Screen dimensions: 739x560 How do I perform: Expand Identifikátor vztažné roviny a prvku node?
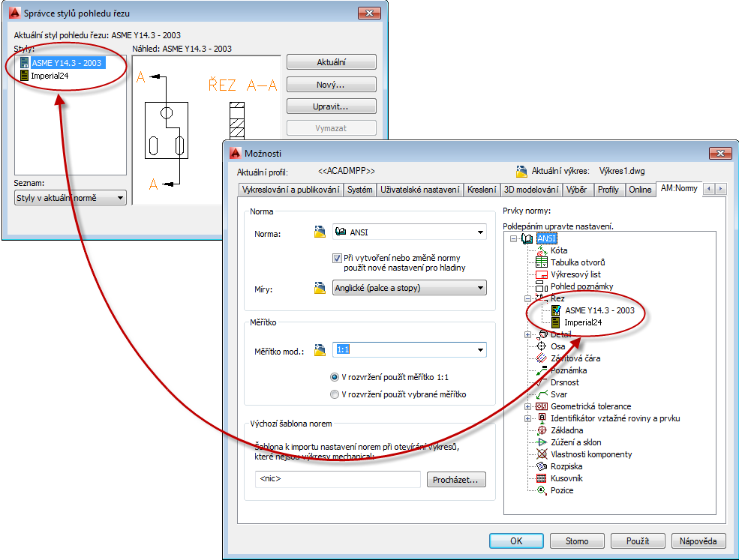[528, 419]
